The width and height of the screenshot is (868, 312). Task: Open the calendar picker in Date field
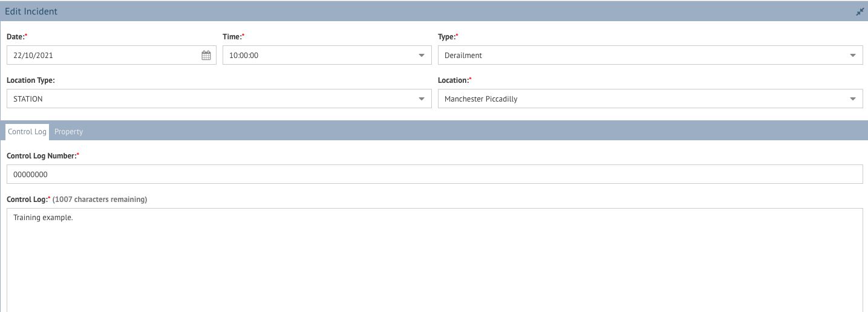[x=206, y=55]
